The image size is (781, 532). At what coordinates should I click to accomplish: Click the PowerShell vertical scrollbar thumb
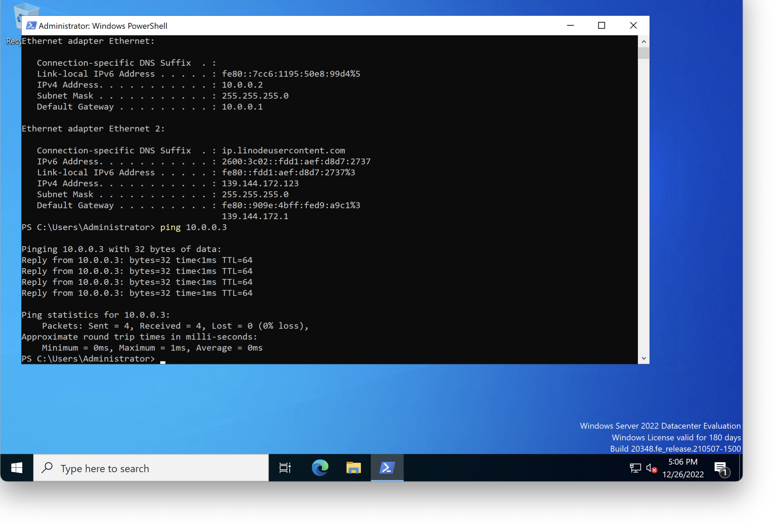click(x=643, y=54)
